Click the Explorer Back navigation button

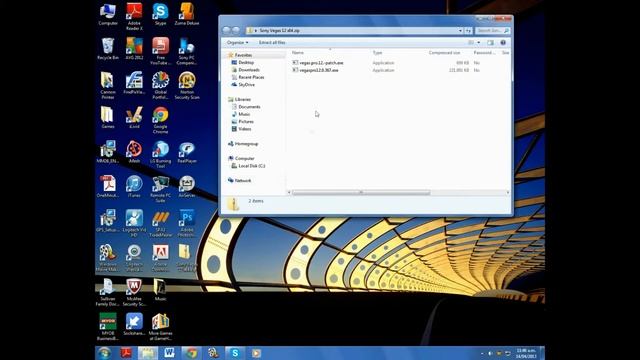click(x=227, y=31)
